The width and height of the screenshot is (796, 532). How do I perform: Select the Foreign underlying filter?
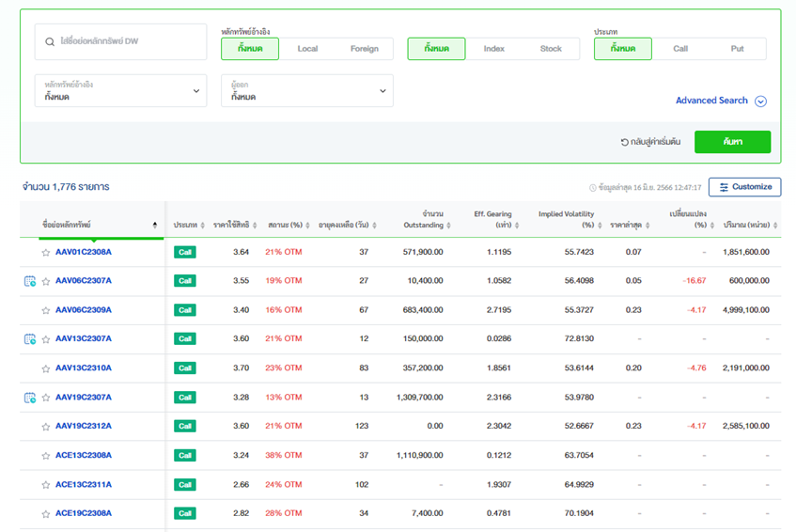364,49
